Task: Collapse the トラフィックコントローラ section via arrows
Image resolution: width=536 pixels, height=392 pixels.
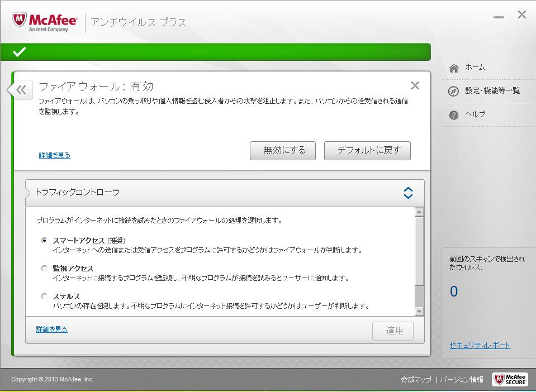Action: tap(408, 193)
